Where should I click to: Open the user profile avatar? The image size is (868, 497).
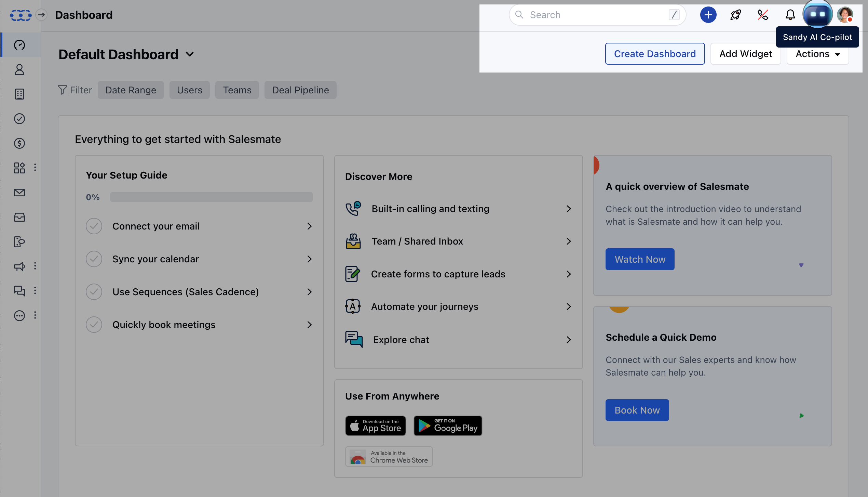pyautogui.click(x=845, y=15)
